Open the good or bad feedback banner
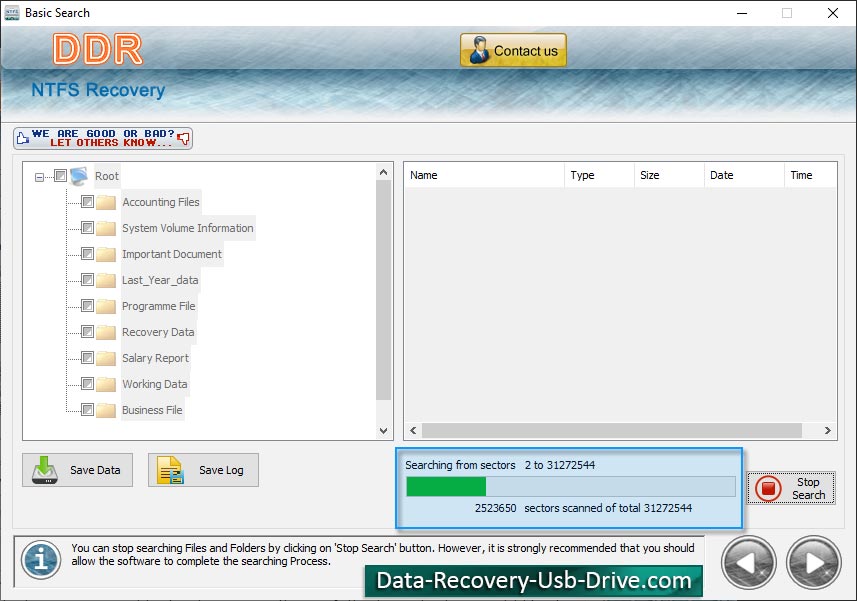Viewport: 857px width, 601px height. 103,138
